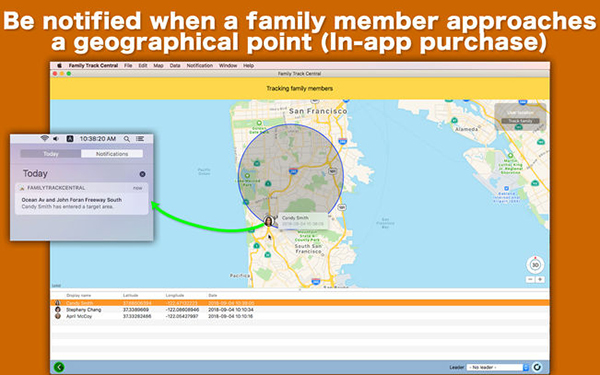The width and height of the screenshot is (600, 375).
Task: Click the Wi-Fi status icon
Action: (x=45, y=139)
